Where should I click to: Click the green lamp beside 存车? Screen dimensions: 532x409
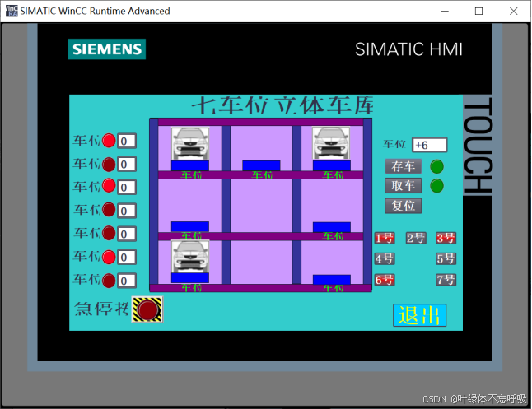tap(436, 166)
